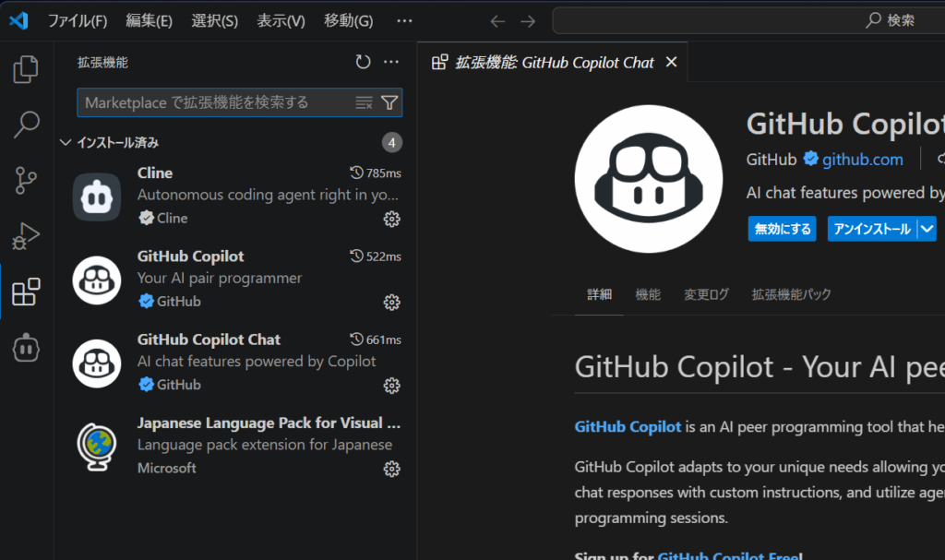Switch to the 詳細 tab

(x=599, y=294)
